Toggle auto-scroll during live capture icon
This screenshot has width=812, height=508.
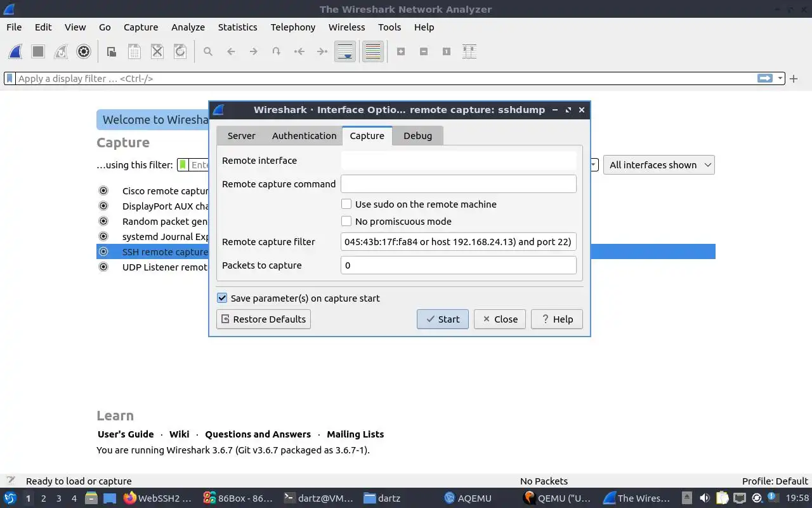345,51
